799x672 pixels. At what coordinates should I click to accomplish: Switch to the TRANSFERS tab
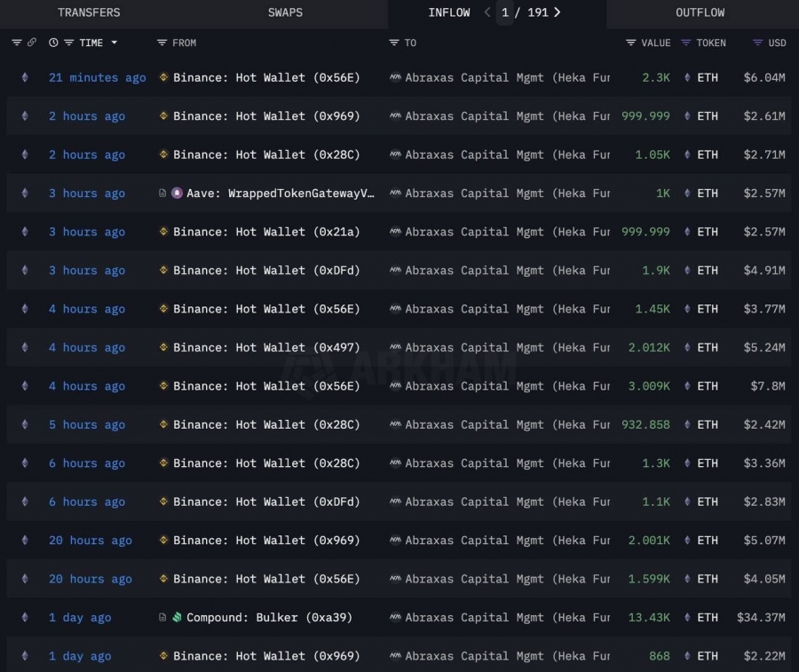89,12
